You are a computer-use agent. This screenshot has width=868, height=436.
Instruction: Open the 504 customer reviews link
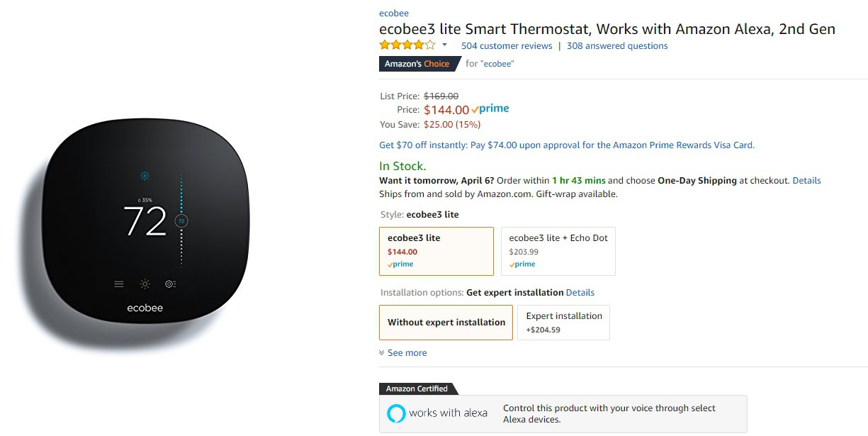click(506, 46)
